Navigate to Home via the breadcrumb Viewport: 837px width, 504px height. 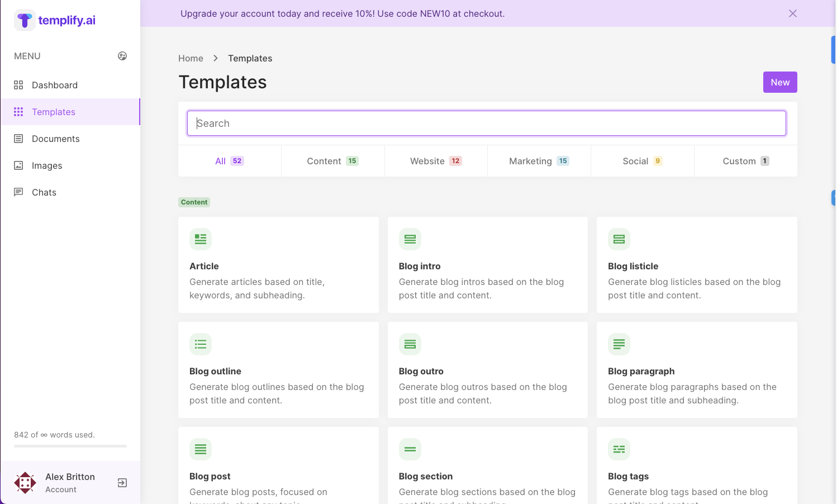191,58
